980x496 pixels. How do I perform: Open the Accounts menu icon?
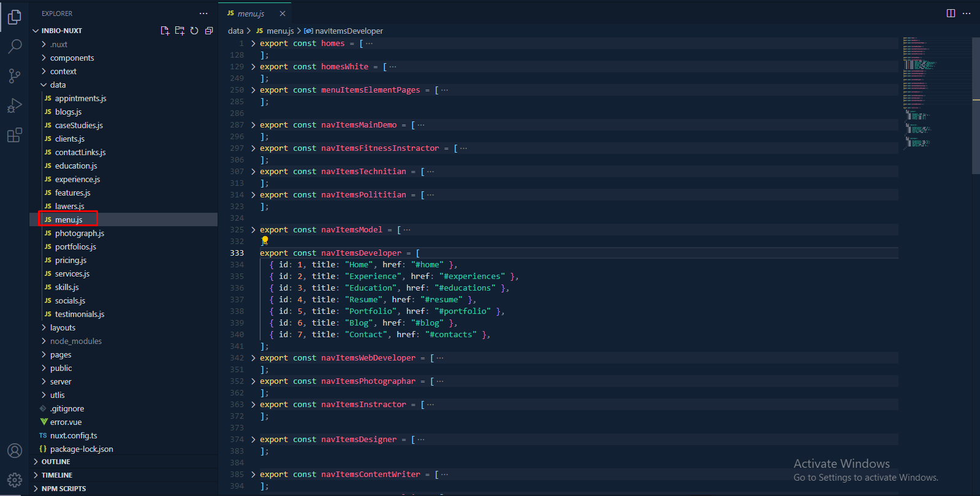pos(15,451)
